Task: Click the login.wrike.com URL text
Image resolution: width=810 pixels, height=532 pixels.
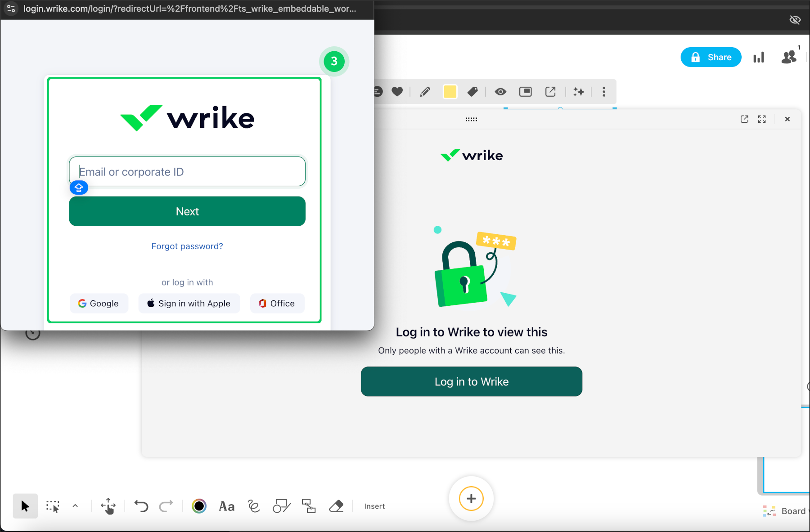Action: pyautogui.click(x=189, y=9)
